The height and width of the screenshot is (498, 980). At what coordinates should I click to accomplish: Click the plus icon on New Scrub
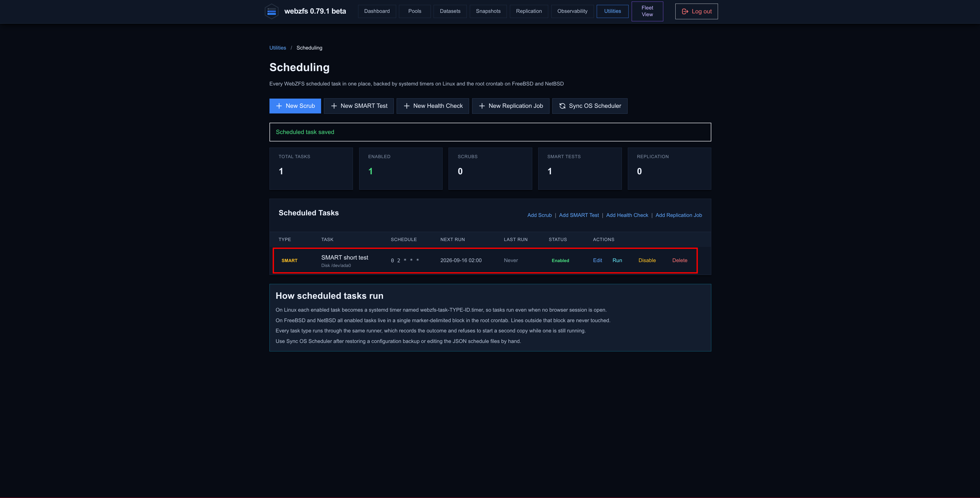click(279, 106)
